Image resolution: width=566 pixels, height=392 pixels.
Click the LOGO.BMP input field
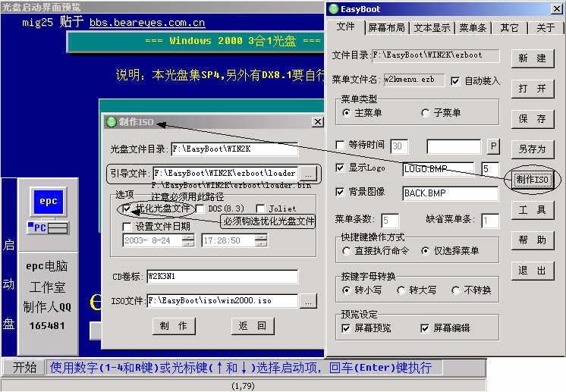pos(439,169)
